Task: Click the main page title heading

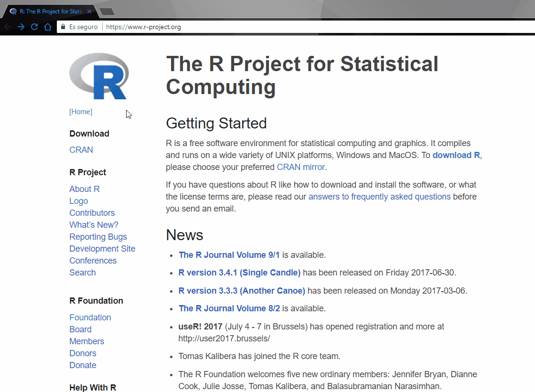Action: tap(302, 75)
